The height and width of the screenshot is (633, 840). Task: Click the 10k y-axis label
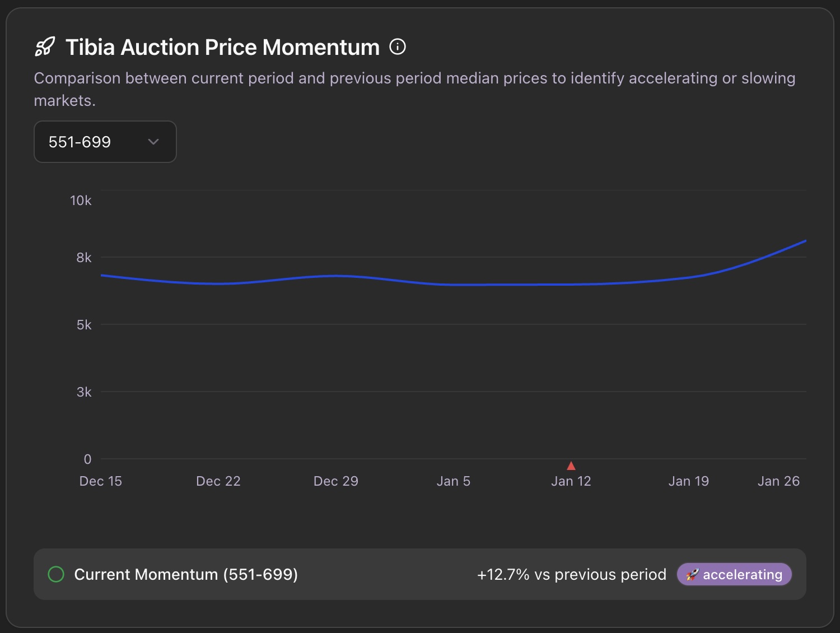click(x=81, y=201)
